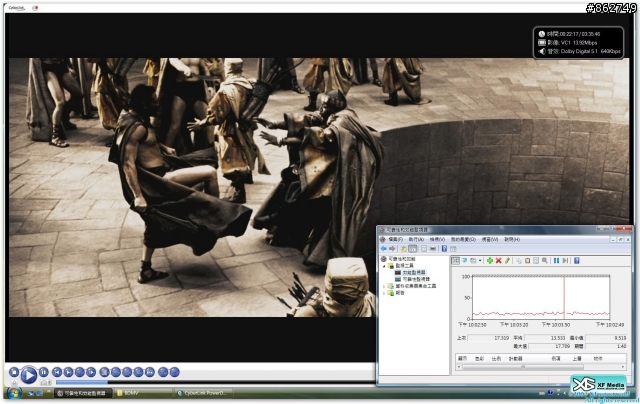Image resolution: width=640 pixels, height=404 pixels.
Task: Expand the 報告 Reports tree node
Action: pos(384,293)
